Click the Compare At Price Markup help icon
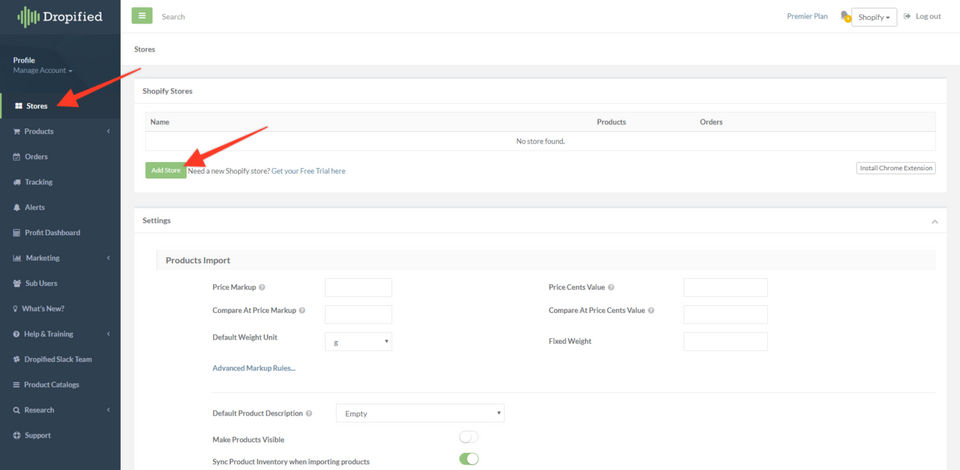Viewport: 960px width, 470px height. click(x=302, y=310)
